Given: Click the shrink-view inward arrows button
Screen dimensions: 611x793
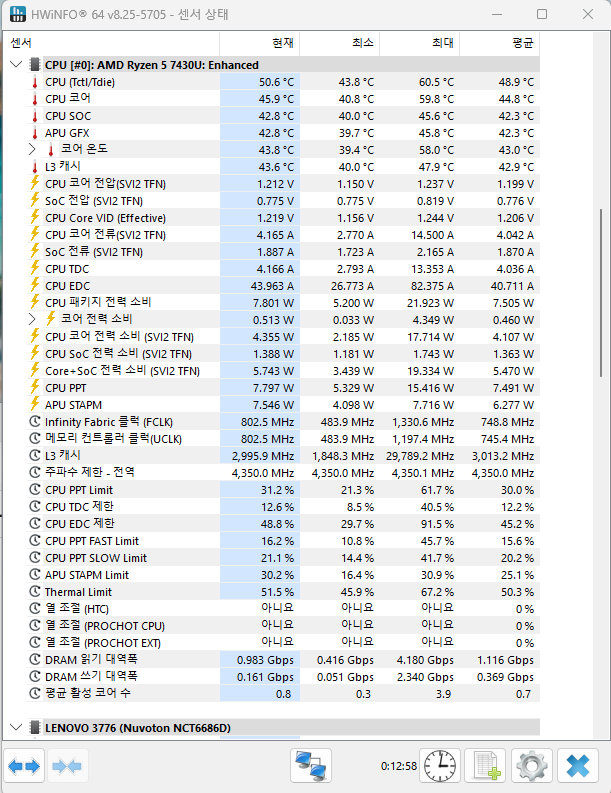Looking at the screenshot, I should pyautogui.click(x=67, y=766).
